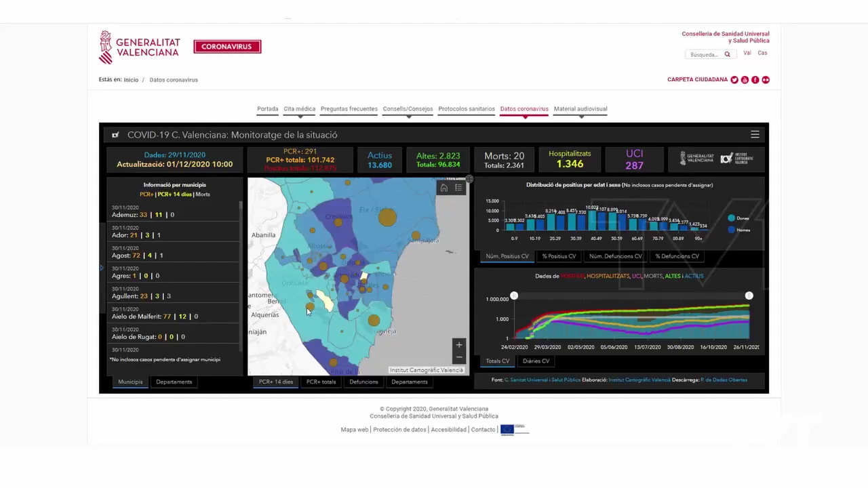Open the Cita médica navigation dropdown

point(299,110)
